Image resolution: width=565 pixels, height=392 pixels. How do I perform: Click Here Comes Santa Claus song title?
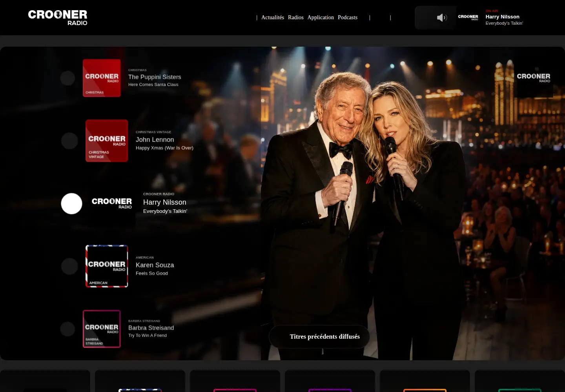(153, 84)
